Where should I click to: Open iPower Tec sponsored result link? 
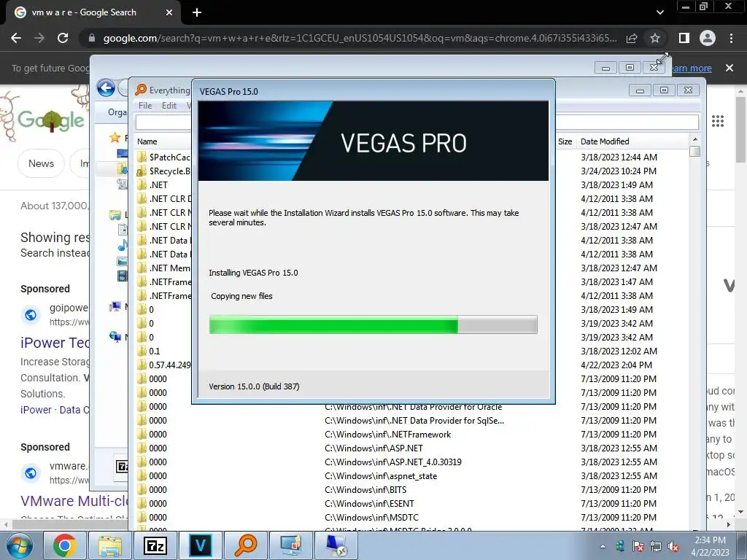(x=55, y=343)
